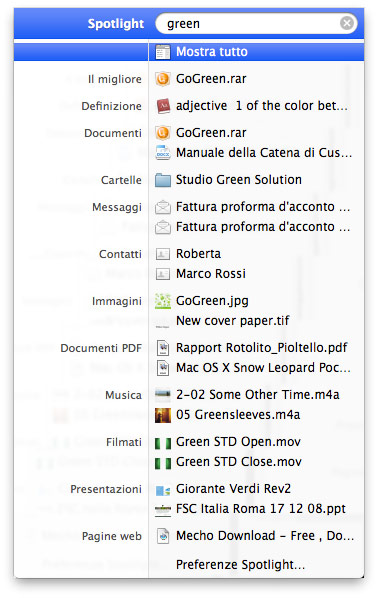Open 05 Greensleeves.m4a track
The image size is (378, 598).
pos(238,415)
